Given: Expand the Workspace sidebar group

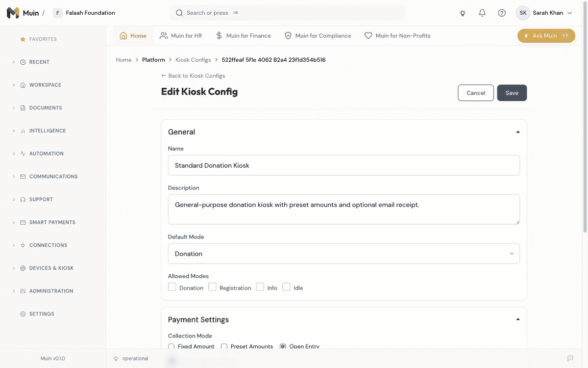Looking at the screenshot, I should pyautogui.click(x=14, y=85).
